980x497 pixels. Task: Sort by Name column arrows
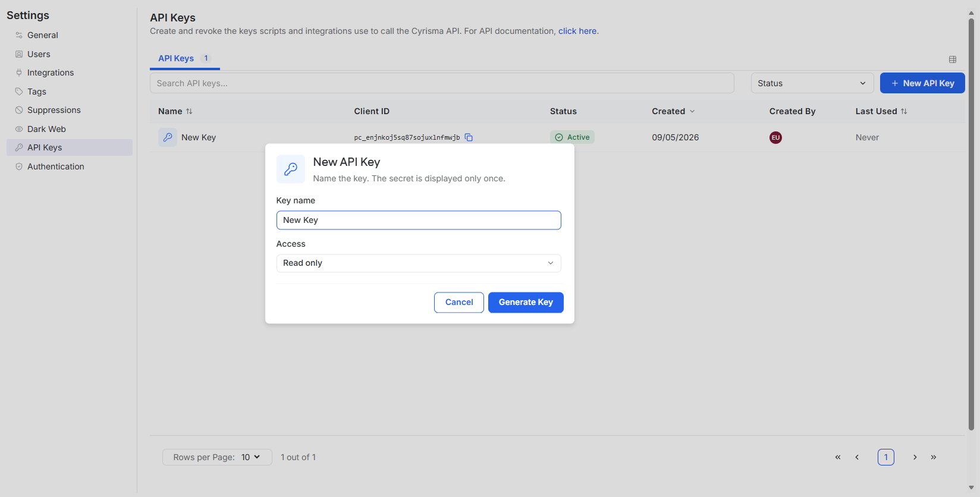click(x=189, y=111)
